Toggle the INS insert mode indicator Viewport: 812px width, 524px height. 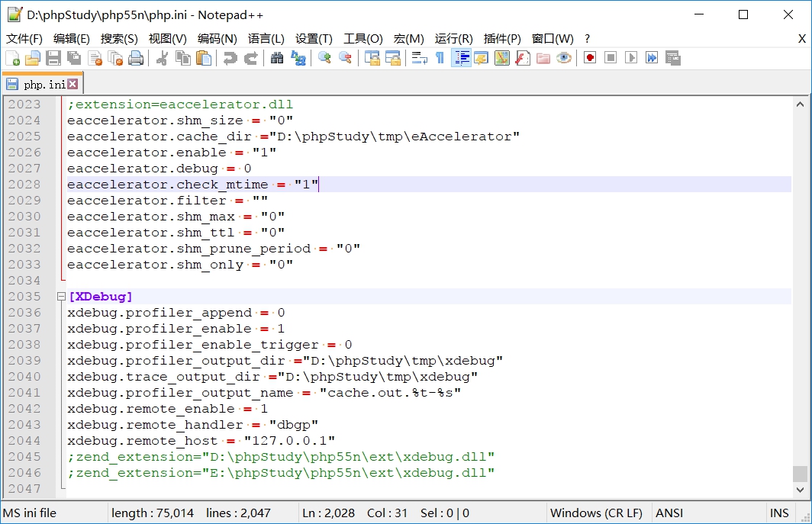(779, 513)
